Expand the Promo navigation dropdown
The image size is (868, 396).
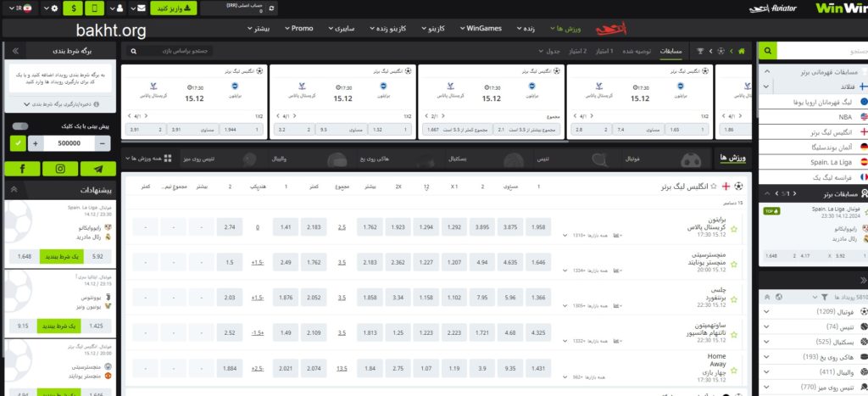pos(299,28)
